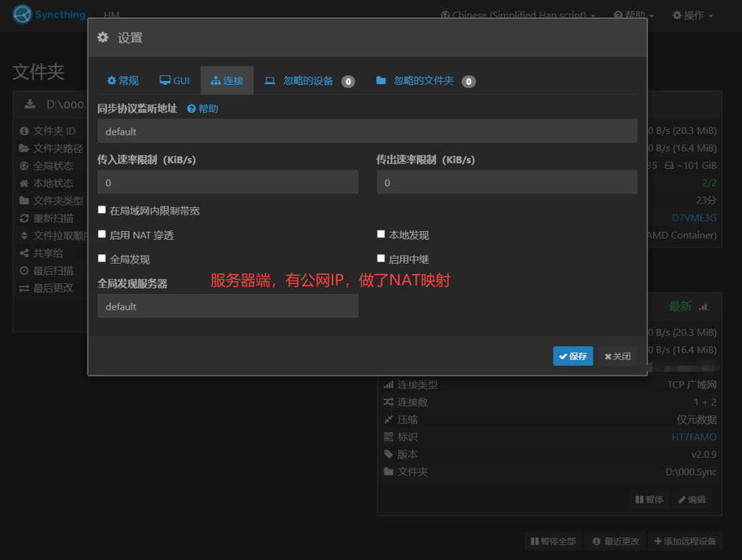Enable the 启用中继 checkbox
The width and height of the screenshot is (742, 560).
(x=381, y=259)
